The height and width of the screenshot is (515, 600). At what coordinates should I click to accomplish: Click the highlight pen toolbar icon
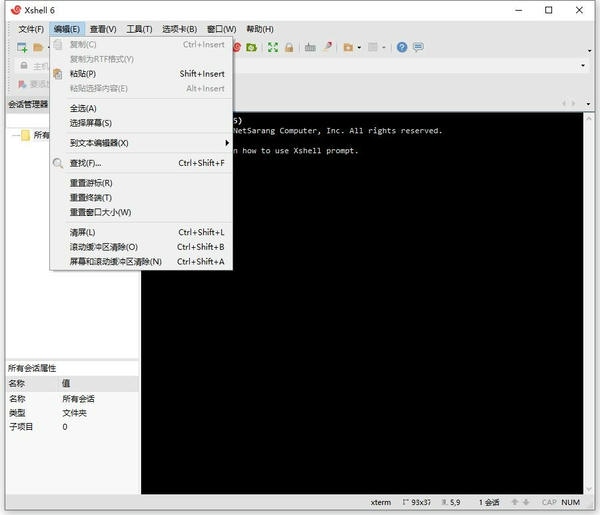tap(328, 47)
